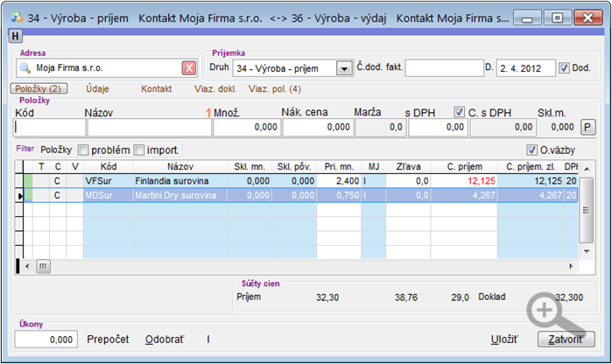Click the Skl. mn. column header

pos(250,166)
